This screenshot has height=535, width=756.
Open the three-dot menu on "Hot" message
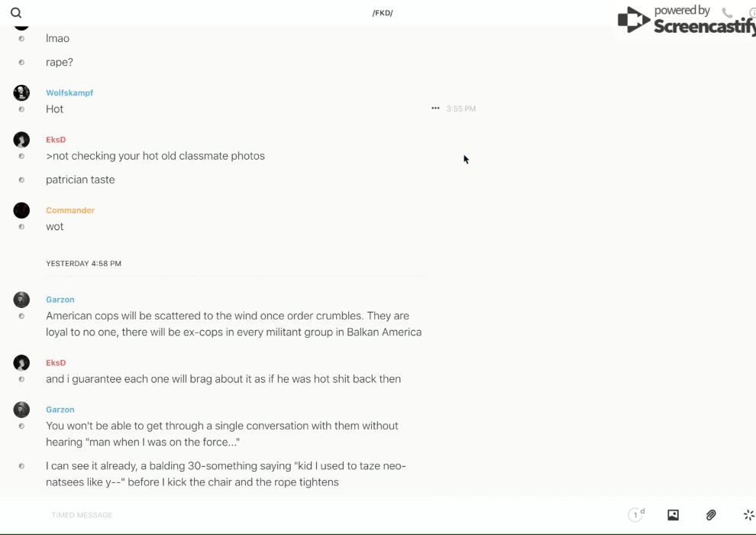click(x=435, y=109)
